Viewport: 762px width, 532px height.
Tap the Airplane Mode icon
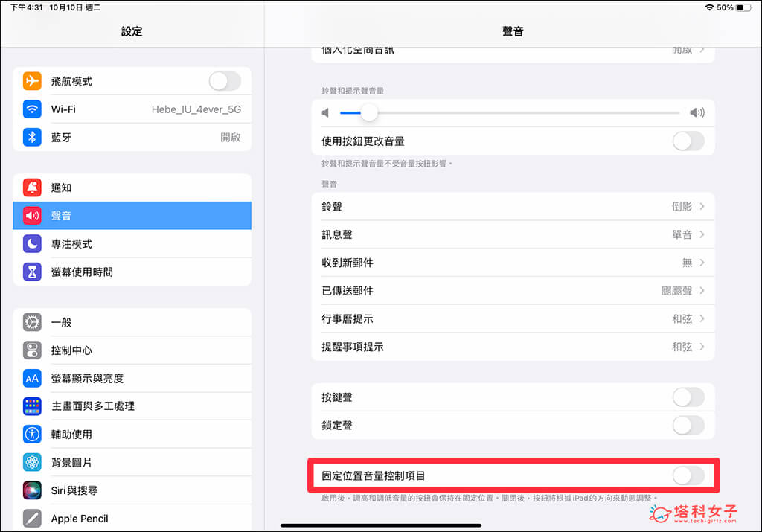tap(32, 81)
